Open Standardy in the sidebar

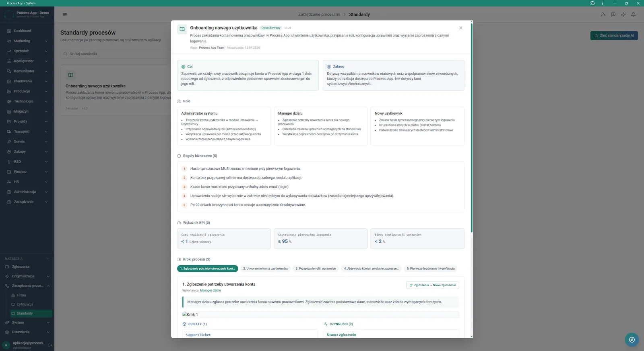(x=31, y=313)
